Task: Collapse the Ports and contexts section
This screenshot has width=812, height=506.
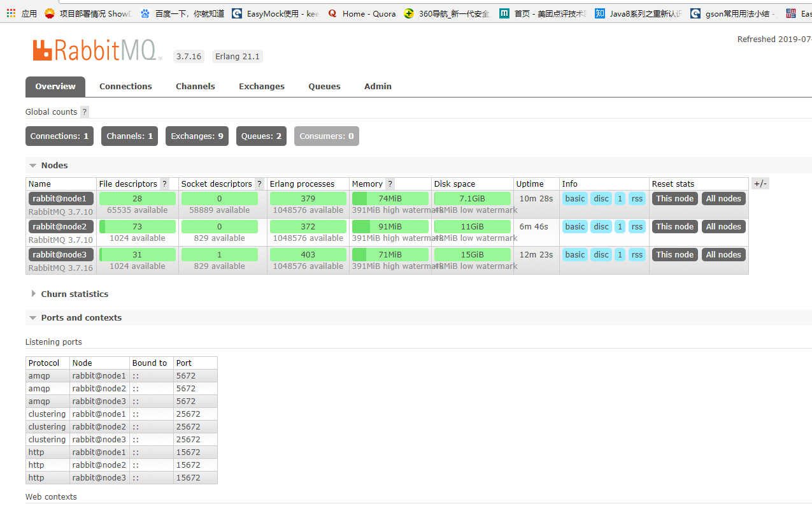Action: tap(75, 317)
